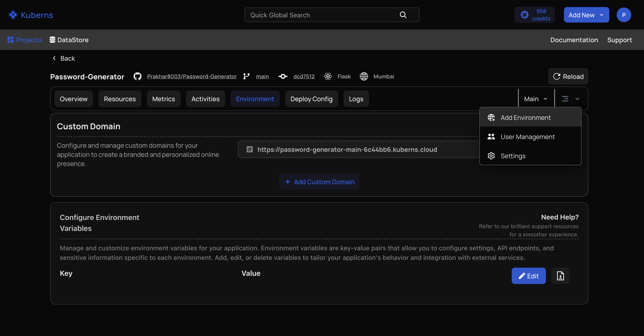644x336 pixels.
Task: Expand the Add New dropdown
Action: (586, 15)
